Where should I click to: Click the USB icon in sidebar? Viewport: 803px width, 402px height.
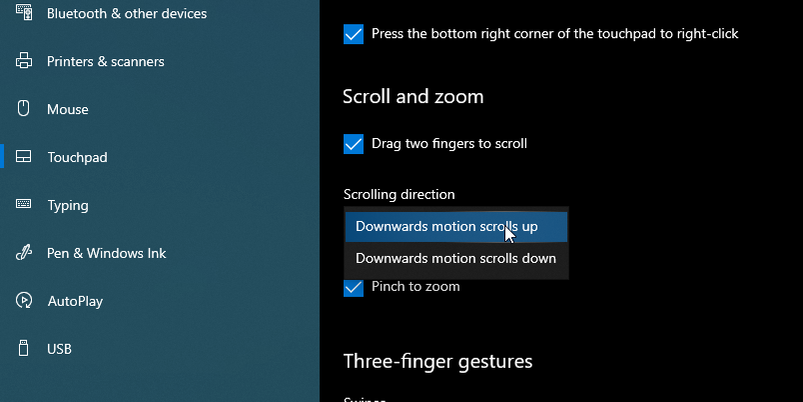click(x=24, y=349)
